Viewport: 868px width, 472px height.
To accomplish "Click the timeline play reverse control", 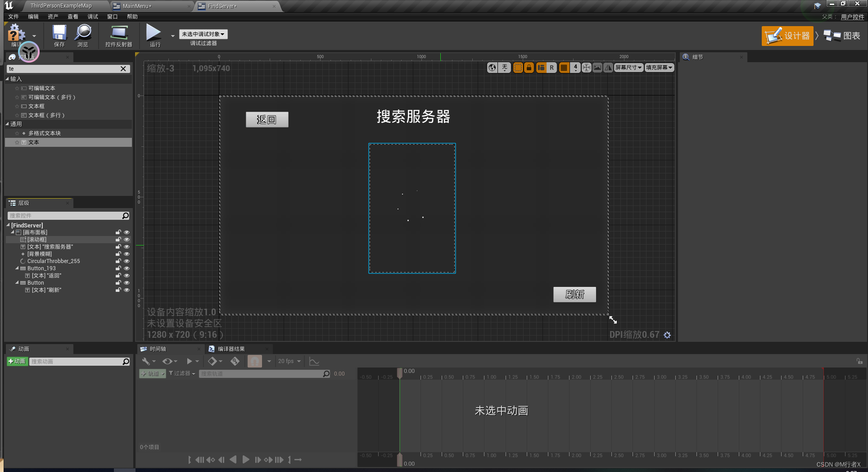I will pos(233,460).
